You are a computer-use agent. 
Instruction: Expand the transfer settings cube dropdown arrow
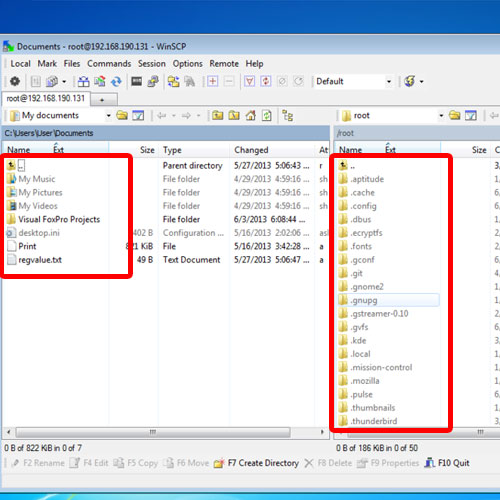pos(64,82)
